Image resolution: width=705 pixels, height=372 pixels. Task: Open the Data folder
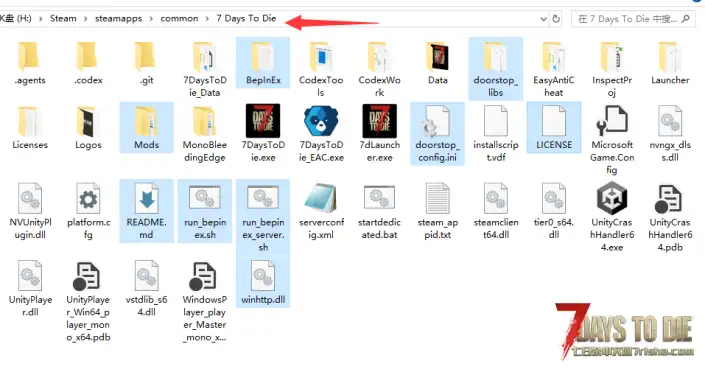pyautogui.click(x=437, y=63)
